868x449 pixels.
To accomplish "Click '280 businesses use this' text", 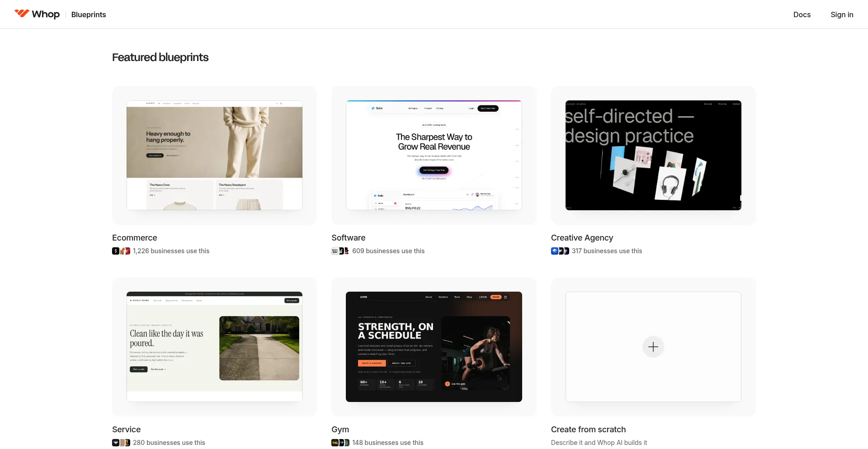I will tap(169, 443).
